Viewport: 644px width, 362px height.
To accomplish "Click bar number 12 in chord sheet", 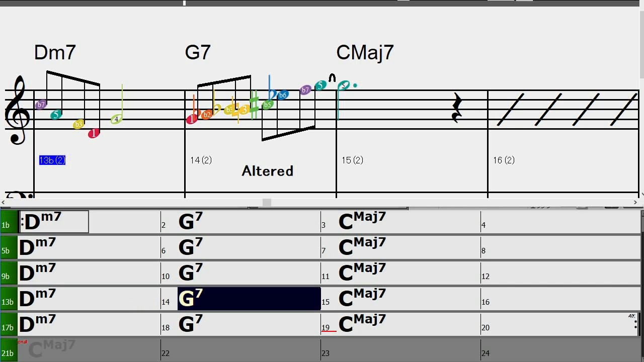I will tap(486, 277).
